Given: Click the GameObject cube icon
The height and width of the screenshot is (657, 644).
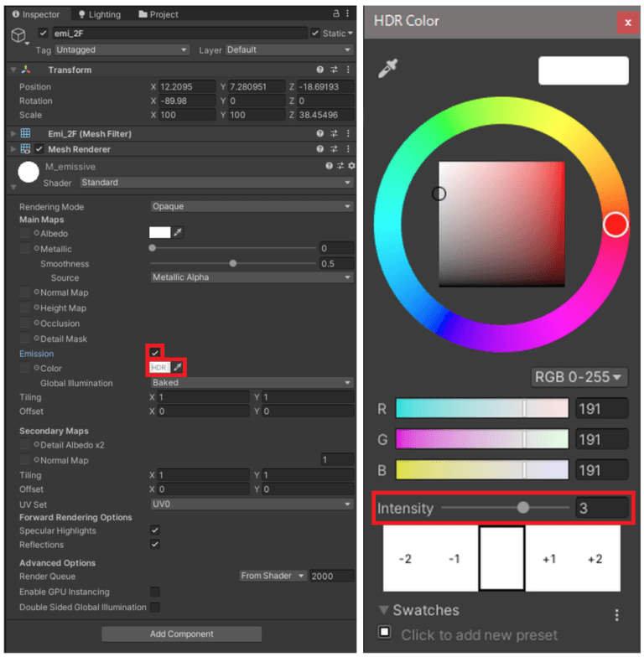Looking at the screenshot, I should click(x=19, y=34).
